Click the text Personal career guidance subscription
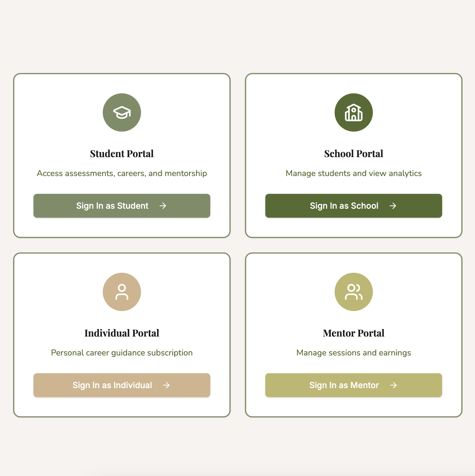This screenshot has height=476, width=475. coord(122,353)
